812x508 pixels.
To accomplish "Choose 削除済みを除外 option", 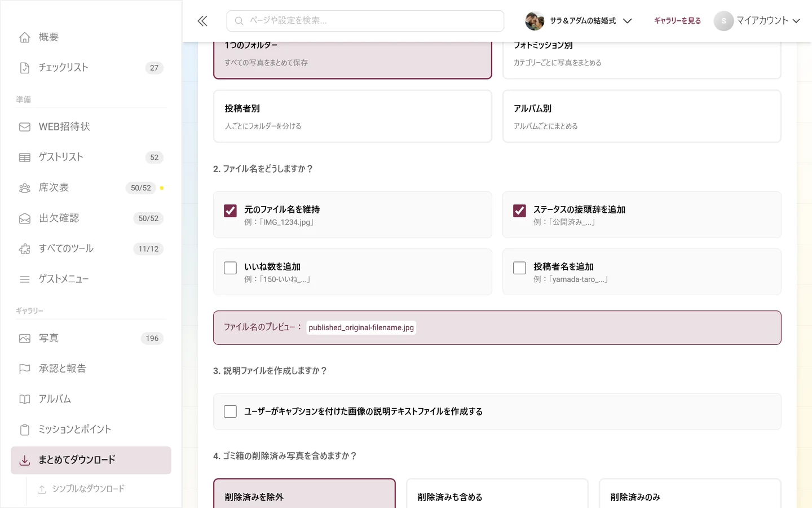I will tap(304, 494).
